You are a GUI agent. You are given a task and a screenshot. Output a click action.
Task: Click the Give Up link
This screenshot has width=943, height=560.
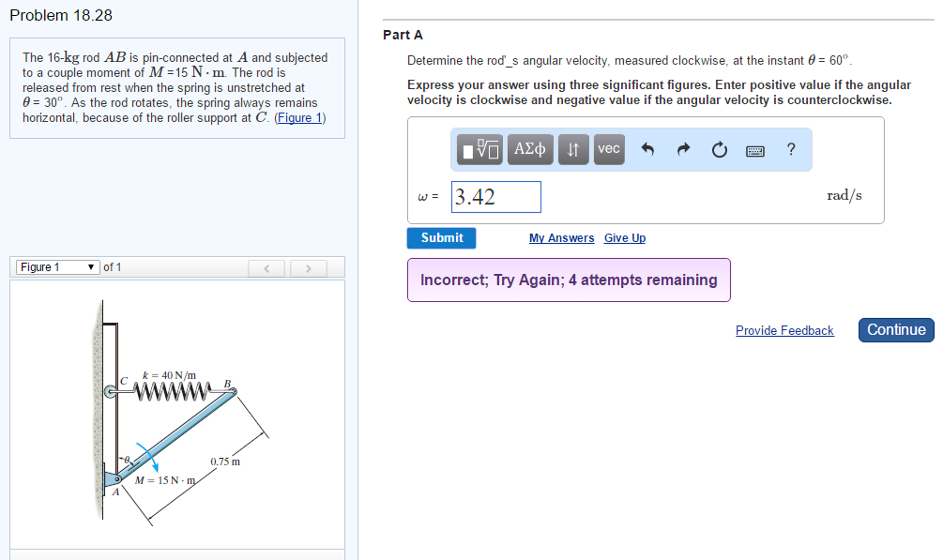tap(625, 238)
